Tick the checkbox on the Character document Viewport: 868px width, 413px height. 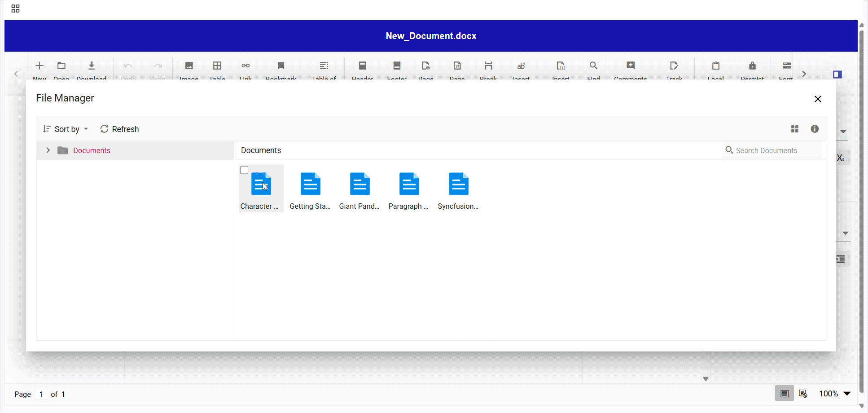(244, 170)
